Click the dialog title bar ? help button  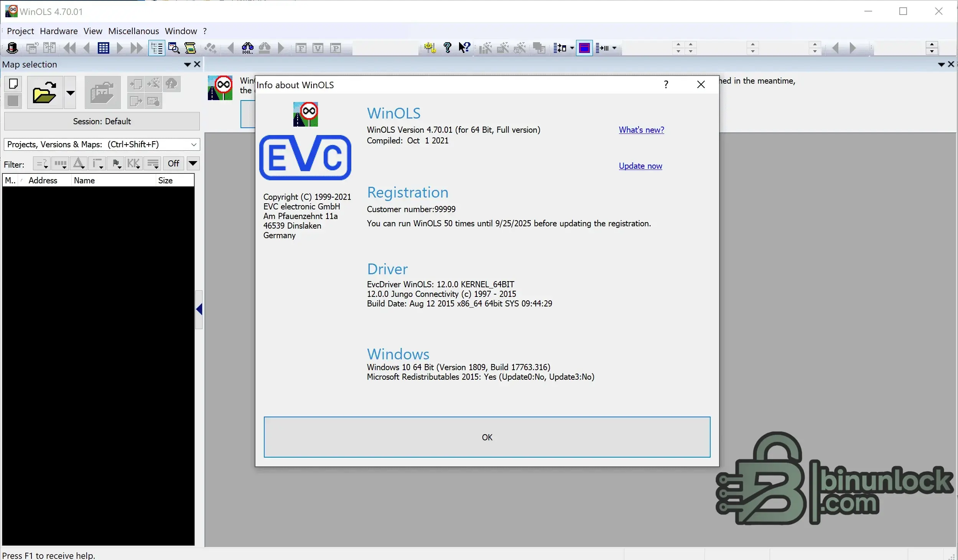click(666, 85)
